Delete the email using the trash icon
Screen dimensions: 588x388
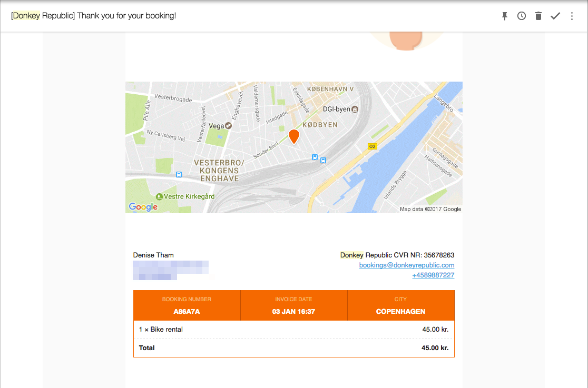[x=538, y=16]
